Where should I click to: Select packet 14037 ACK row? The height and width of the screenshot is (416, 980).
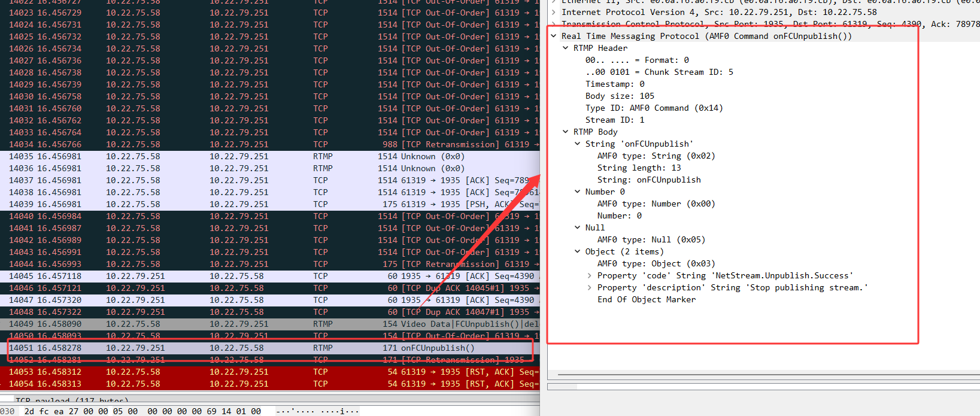click(x=270, y=180)
